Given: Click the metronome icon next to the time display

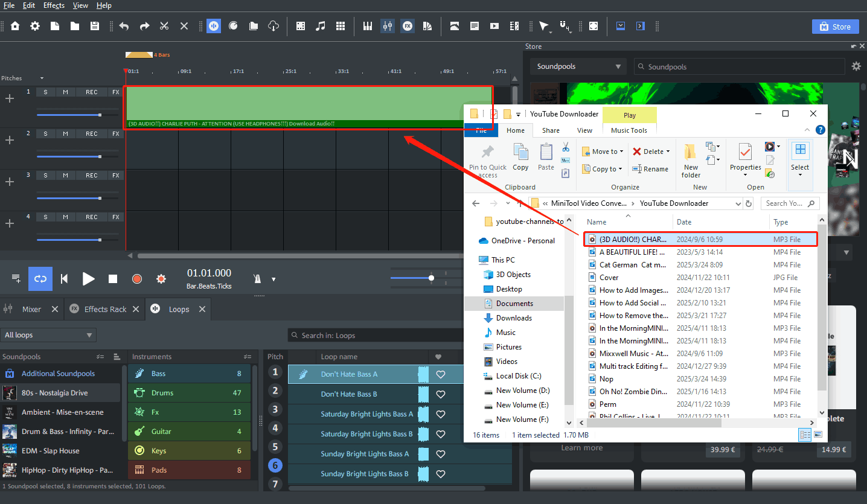Looking at the screenshot, I should point(258,278).
